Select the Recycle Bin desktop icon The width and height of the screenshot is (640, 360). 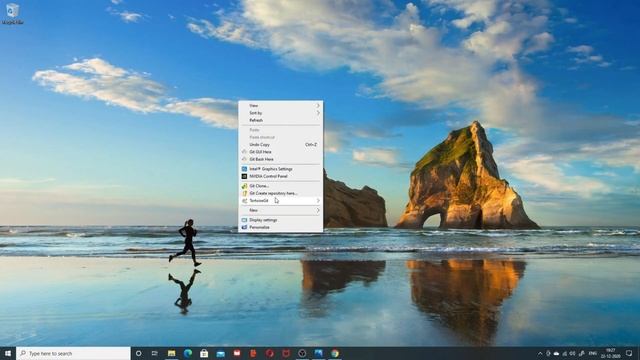(12, 13)
